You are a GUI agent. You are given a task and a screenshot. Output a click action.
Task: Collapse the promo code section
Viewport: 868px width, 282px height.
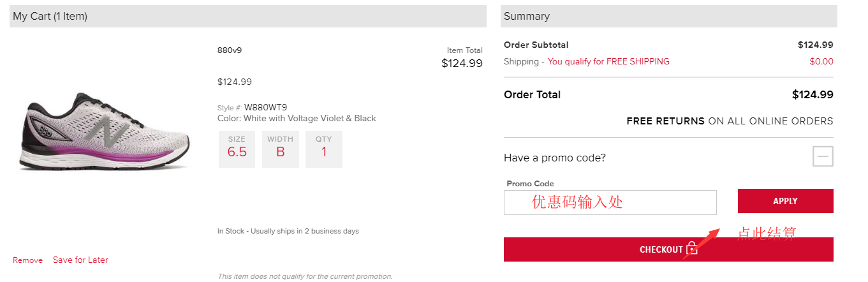pos(823,156)
